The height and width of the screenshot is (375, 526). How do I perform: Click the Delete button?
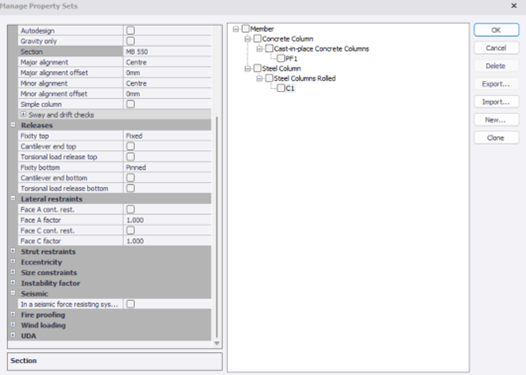[496, 66]
